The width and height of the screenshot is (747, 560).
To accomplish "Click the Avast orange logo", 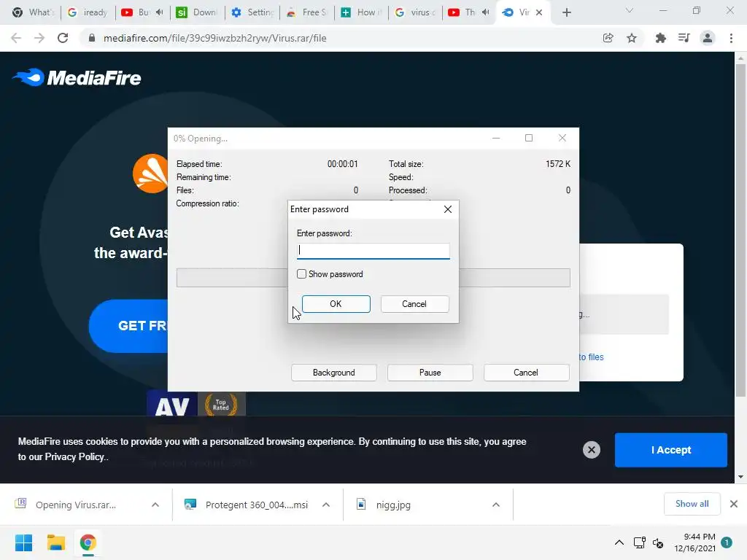I will [150, 174].
